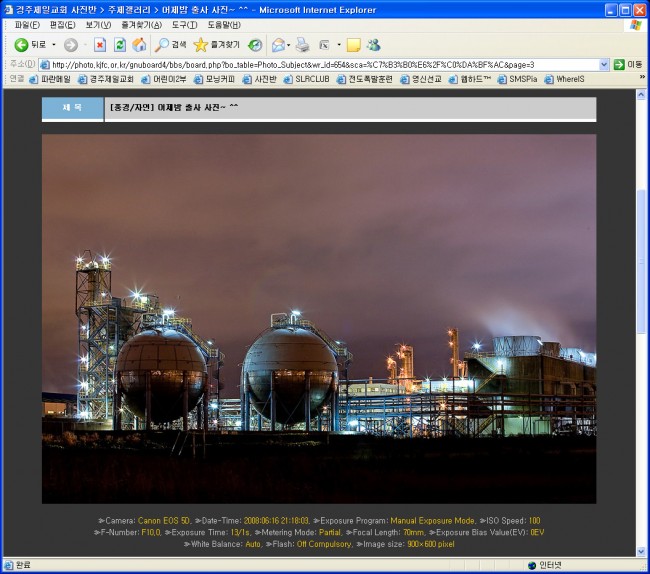Click the 이동 Go button
The image size is (650, 574).
(628, 64)
